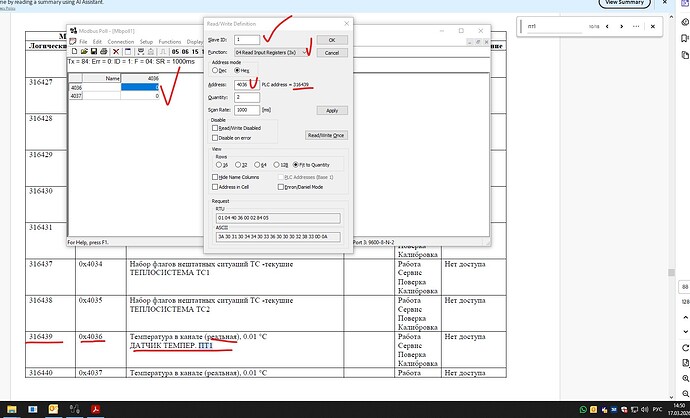Click the Apply button
The height and width of the screenshot is (418, 690).
pos(332,110)
